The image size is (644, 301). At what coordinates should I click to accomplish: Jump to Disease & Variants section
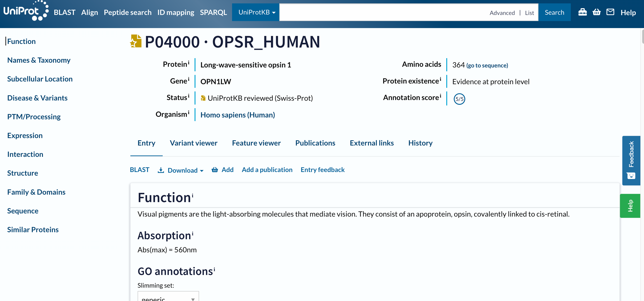click(38, 98)
